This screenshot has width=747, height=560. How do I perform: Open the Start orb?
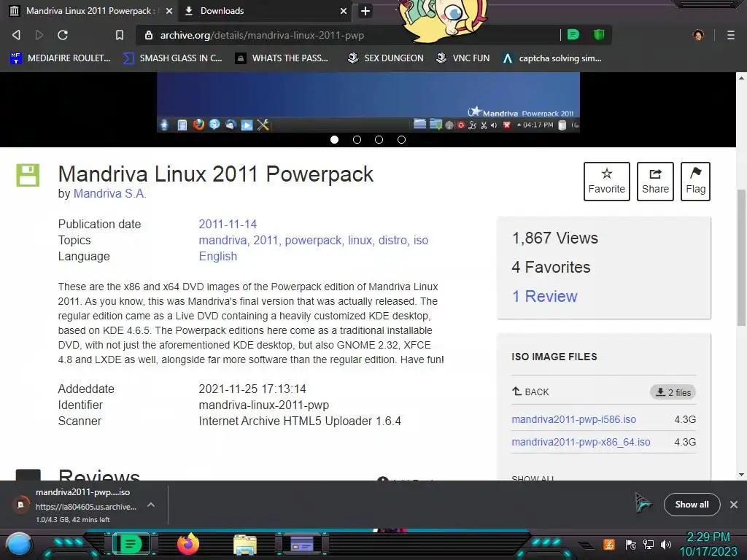19,545
